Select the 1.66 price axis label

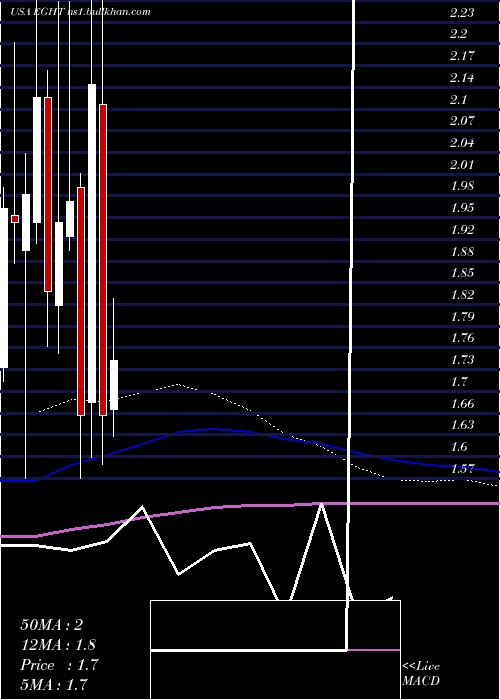pyautogui.click(x=462, y=404)
